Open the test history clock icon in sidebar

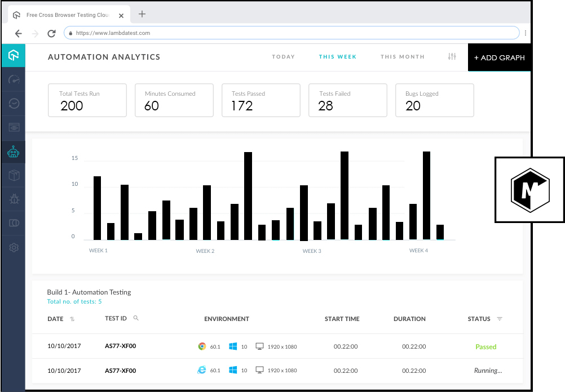(12, 103)
